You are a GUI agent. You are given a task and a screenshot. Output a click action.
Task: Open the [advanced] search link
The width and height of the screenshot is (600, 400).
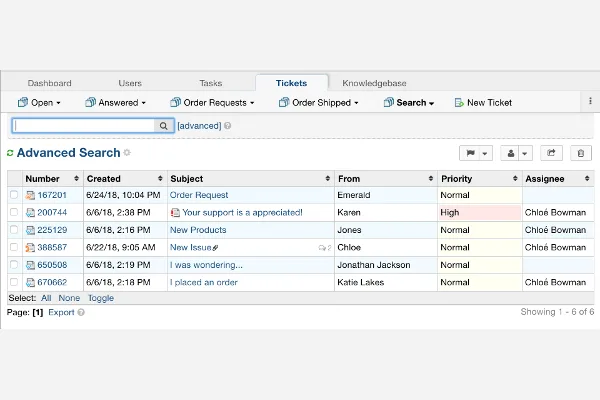199,126
